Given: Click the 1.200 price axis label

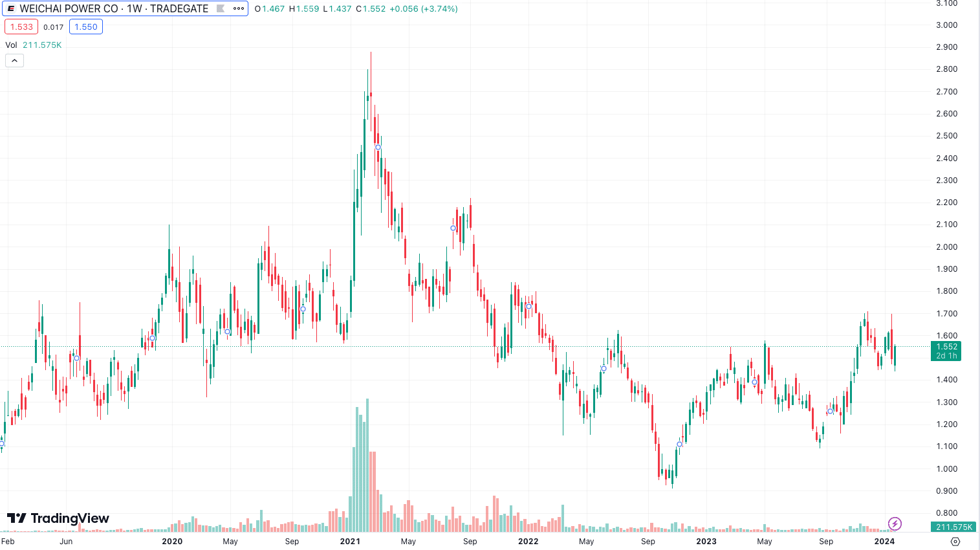Looking at the screenshot, I should pyautogui.click(x=946, y=424).
